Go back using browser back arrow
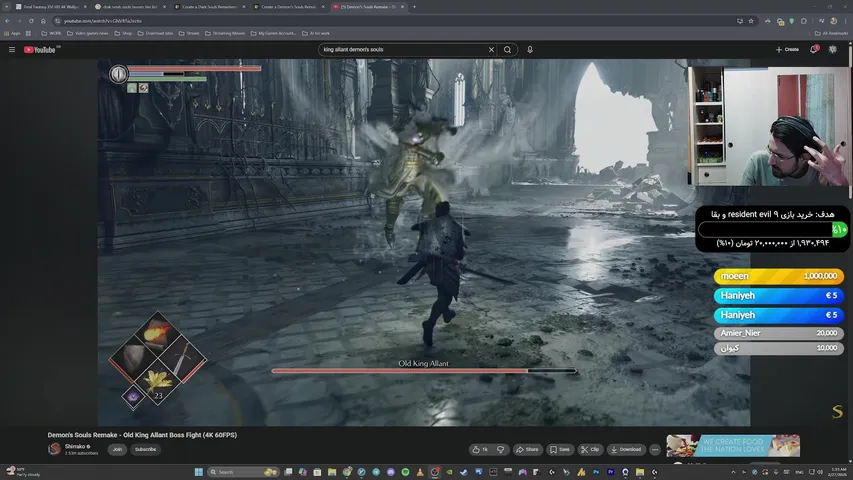 coord(7,21)
